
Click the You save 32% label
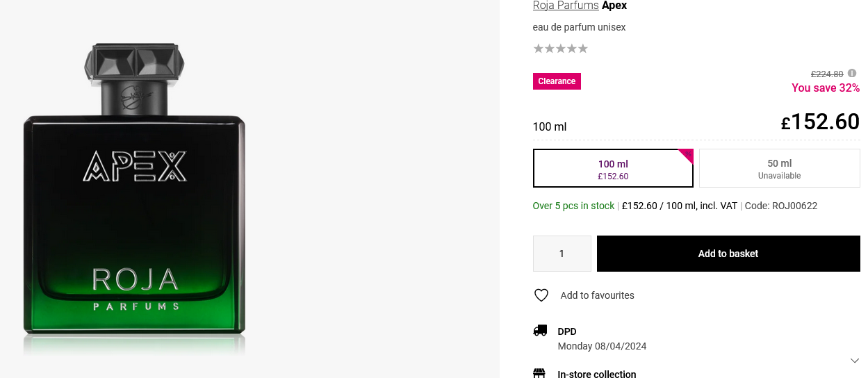(825, 88)
